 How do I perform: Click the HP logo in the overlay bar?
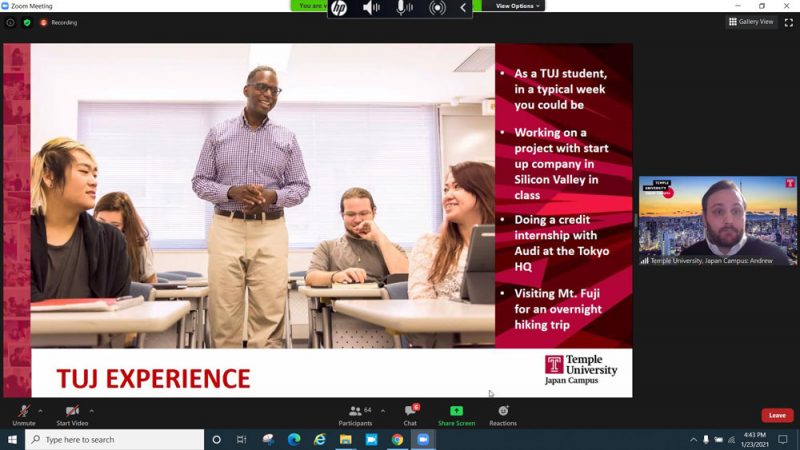(x=339, y=8)
